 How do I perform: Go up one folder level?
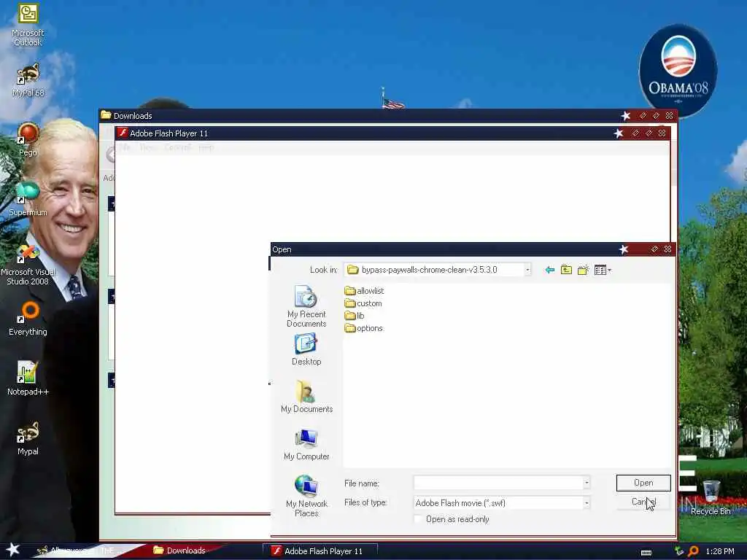(566, 270)
